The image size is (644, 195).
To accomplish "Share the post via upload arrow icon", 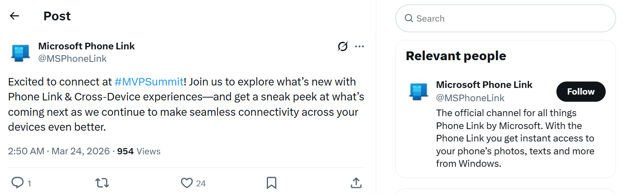I will (x=356, y=183).
